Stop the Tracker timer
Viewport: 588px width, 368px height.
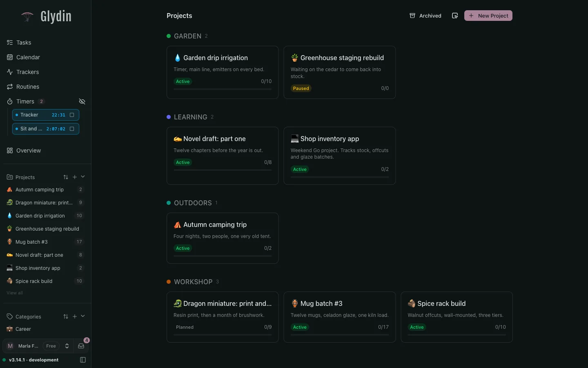tap(72, 115)
